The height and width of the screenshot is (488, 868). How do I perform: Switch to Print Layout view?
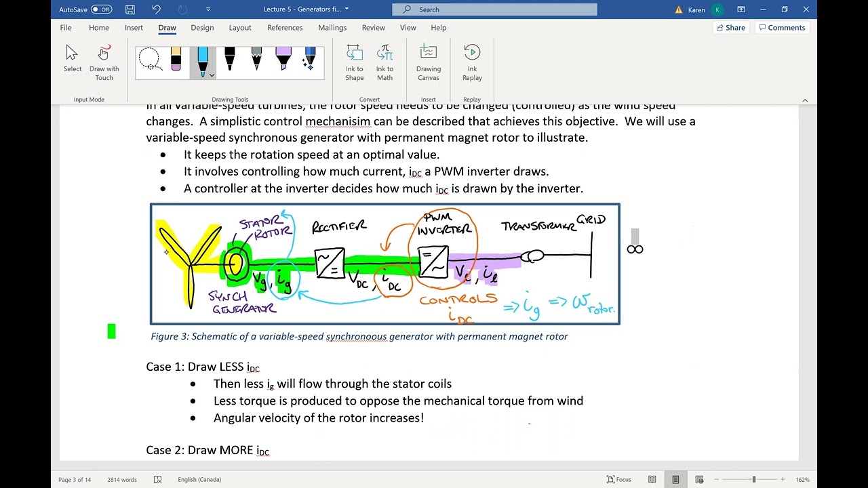(675, 480)
